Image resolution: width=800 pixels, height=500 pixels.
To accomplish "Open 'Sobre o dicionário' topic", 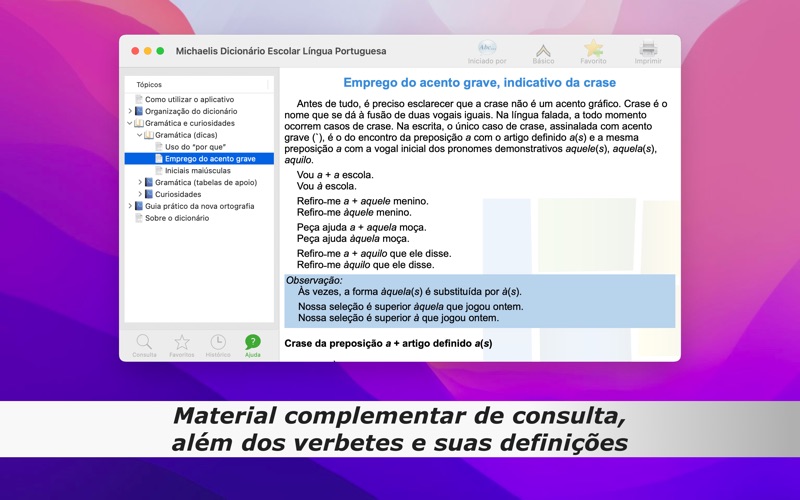I will 177,218.
